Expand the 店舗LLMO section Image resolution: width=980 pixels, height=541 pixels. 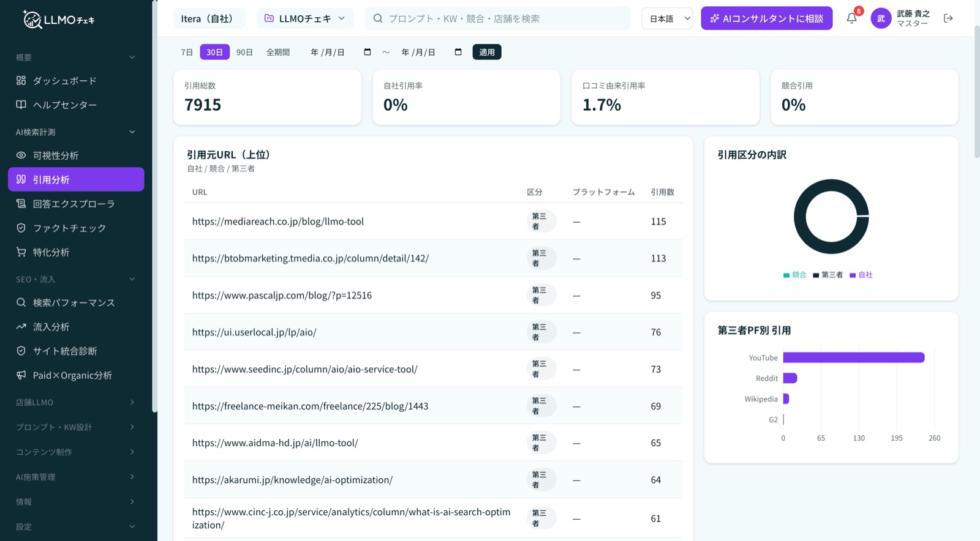click(132, 402)
